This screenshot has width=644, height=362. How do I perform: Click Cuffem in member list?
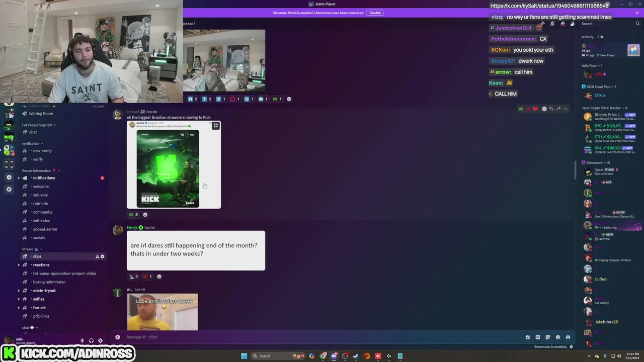pyautogui.click(x=601, y=279)
